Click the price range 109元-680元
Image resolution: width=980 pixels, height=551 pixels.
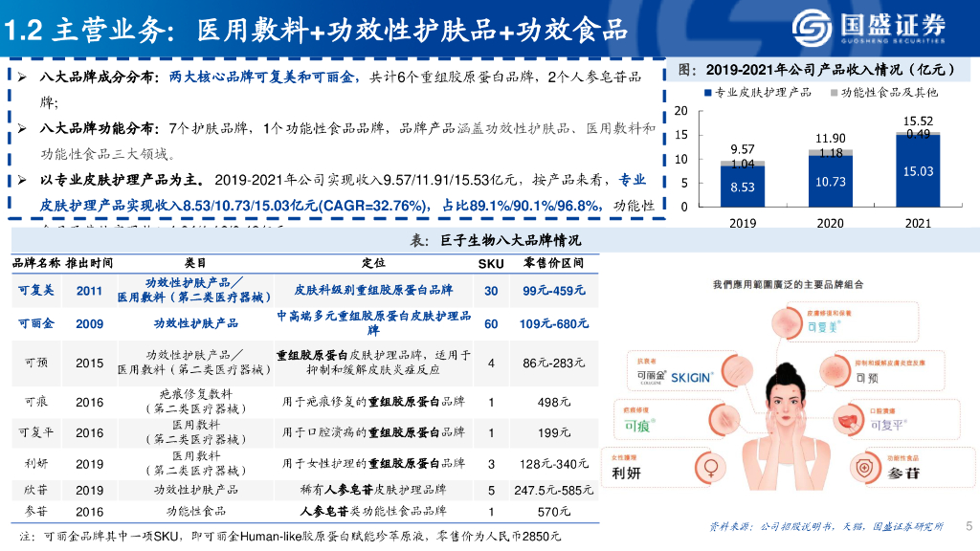pos(554,323)
